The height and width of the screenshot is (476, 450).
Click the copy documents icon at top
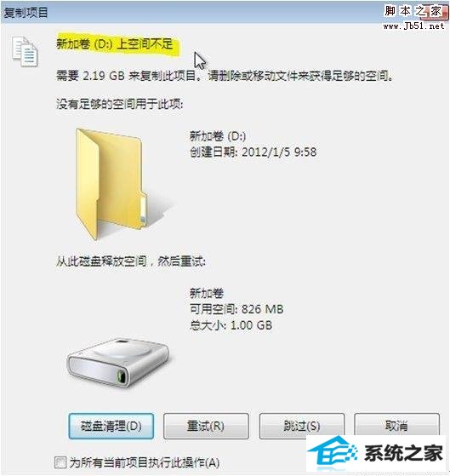[x=25, y=51]
